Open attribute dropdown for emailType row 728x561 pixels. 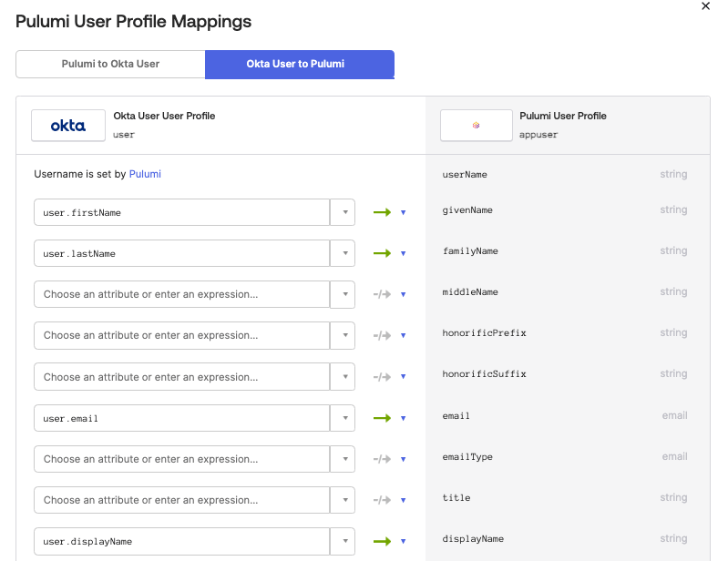[343, 459]
